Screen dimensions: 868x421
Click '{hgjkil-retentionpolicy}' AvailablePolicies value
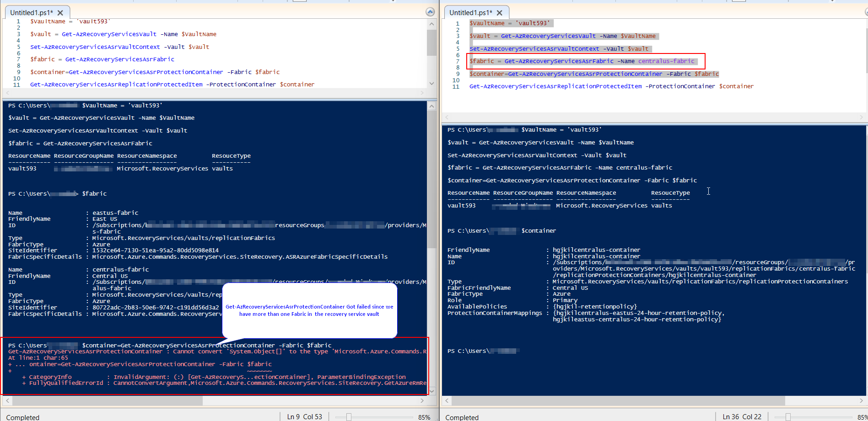coord(595,307)
